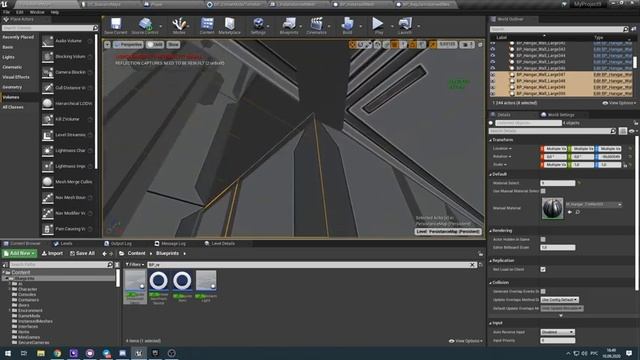The height and width of the screenshot is (360, 640).
Task: Select Mesh Merge Culling Volume icon
Action: coord(48,182)
